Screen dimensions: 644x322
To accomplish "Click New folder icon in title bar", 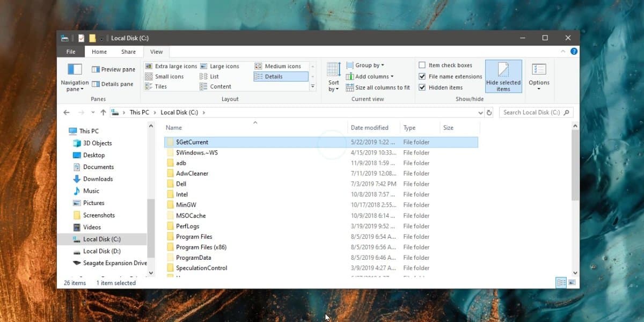I will (x=92, y=38).
